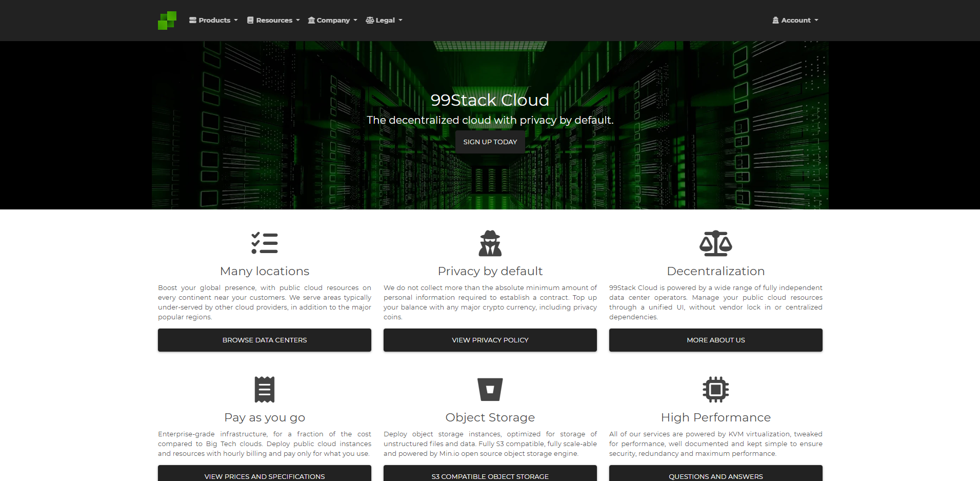Screen dimensions: 980x481
Task: Open the Account menu
Action: (795, 21)
